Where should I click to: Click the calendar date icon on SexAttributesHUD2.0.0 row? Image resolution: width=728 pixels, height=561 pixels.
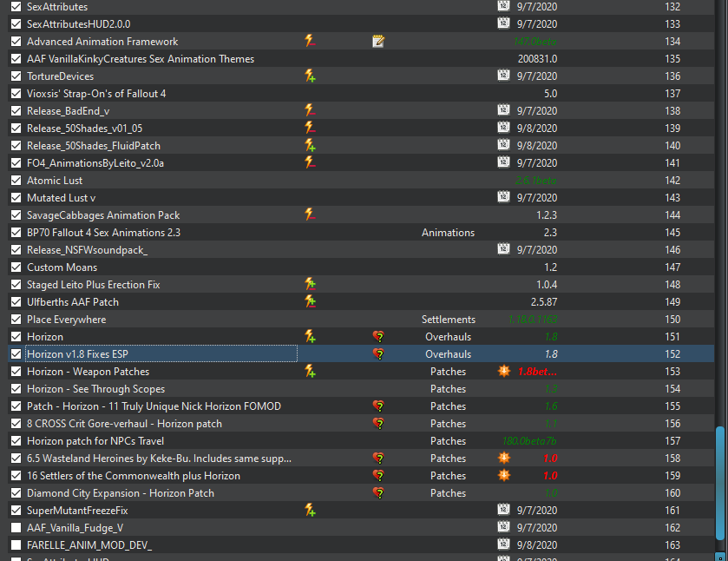(503, 23)
